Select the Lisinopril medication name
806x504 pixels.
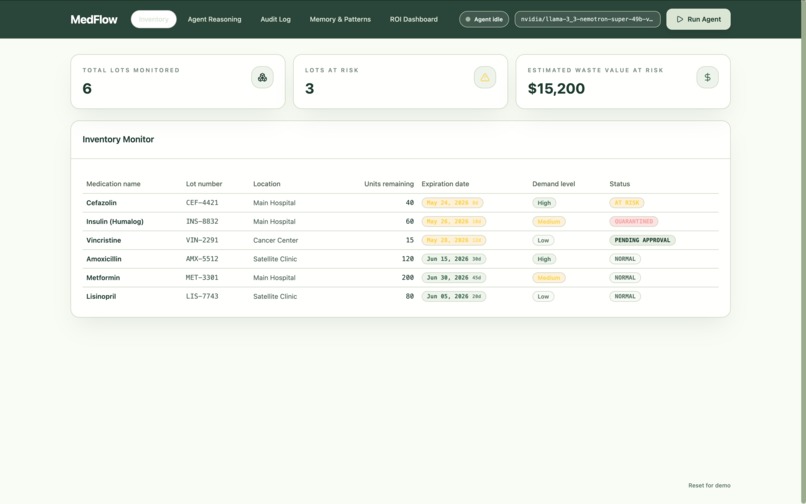[101, 296]
